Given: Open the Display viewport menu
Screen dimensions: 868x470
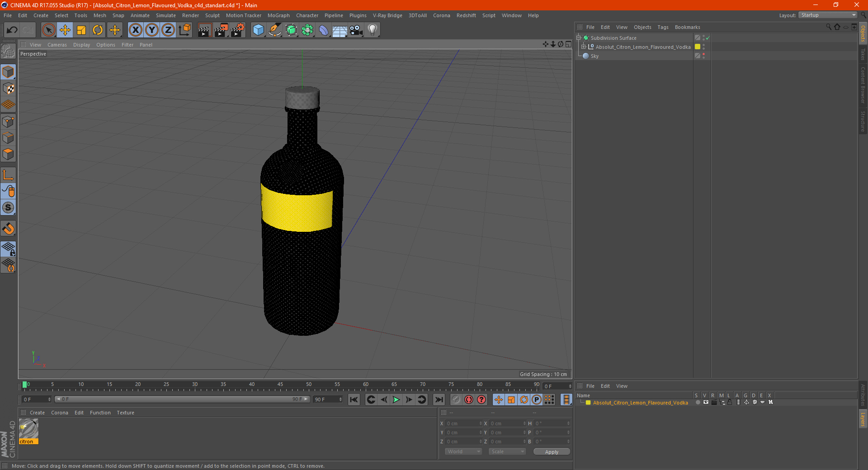Looking at the screenshot, I should tap(81, 45).
